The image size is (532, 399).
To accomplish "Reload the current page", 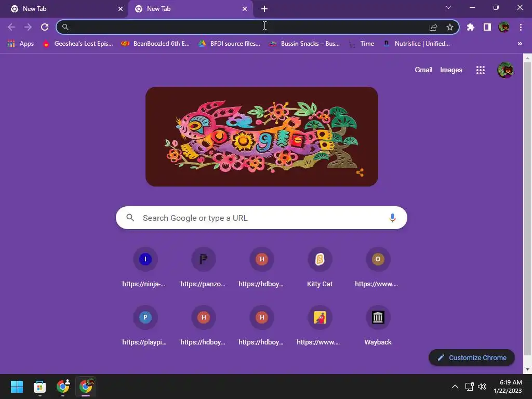I will tap(45, 27).
